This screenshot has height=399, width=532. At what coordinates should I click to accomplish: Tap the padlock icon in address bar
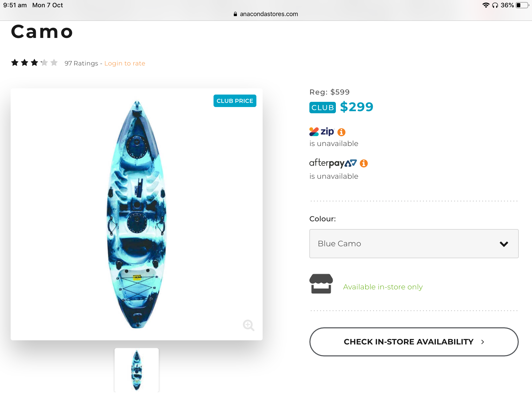235,14
